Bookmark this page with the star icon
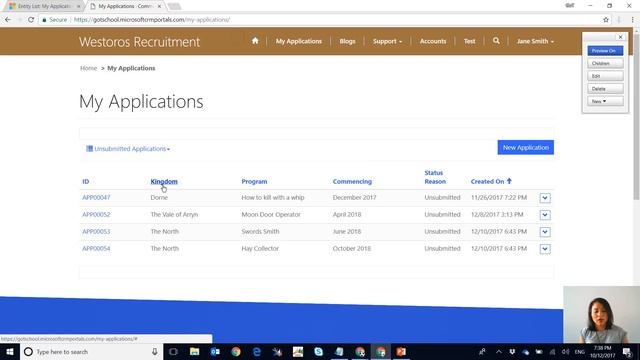 coord(606,20)
